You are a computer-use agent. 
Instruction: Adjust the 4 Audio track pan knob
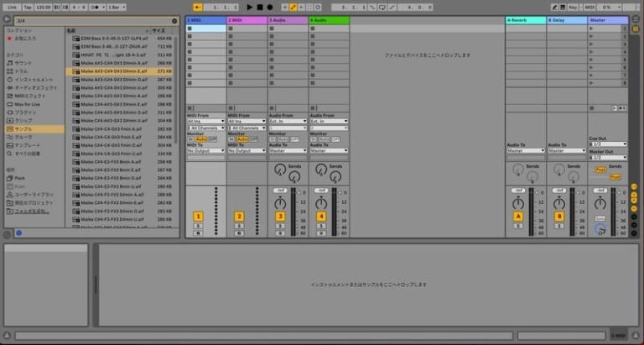point(322,202)
